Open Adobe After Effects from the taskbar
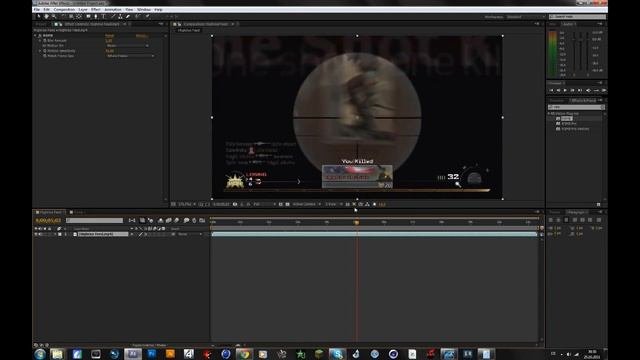 tap(133, 354)
